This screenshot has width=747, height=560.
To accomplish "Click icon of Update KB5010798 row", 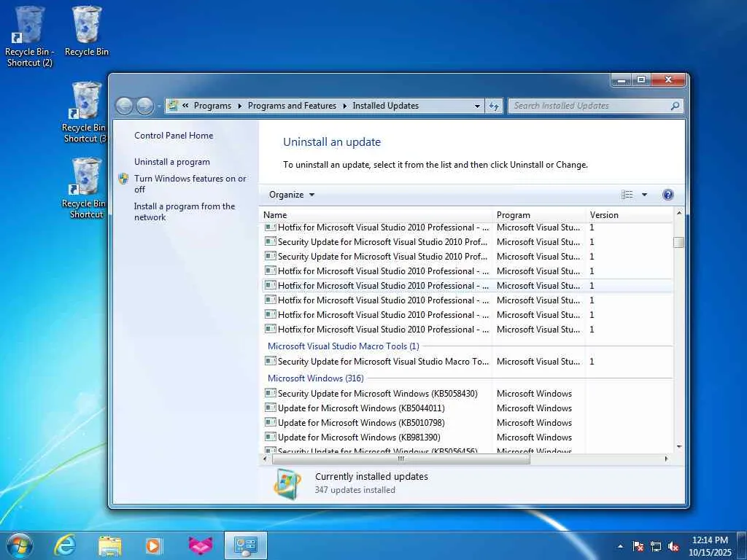I will pos(270,422).
